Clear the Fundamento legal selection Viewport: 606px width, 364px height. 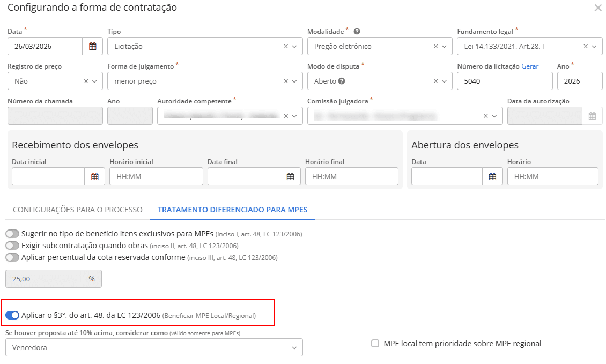[586, 47]
